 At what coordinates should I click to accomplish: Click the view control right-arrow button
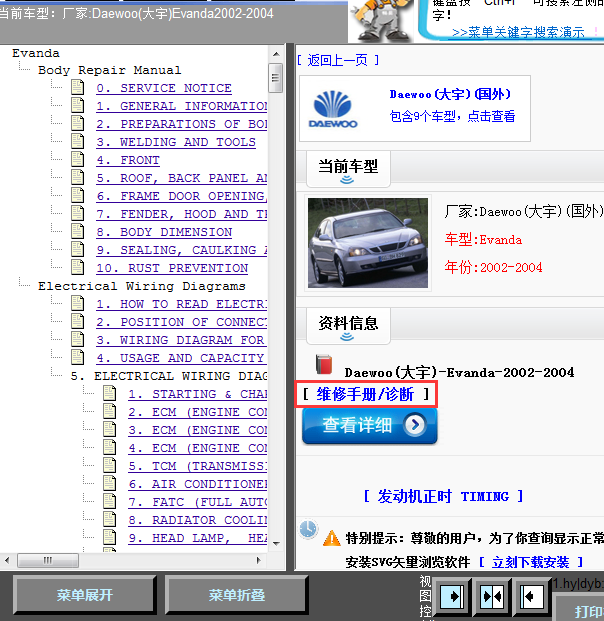pyautogui.click(x=452, y=596)
